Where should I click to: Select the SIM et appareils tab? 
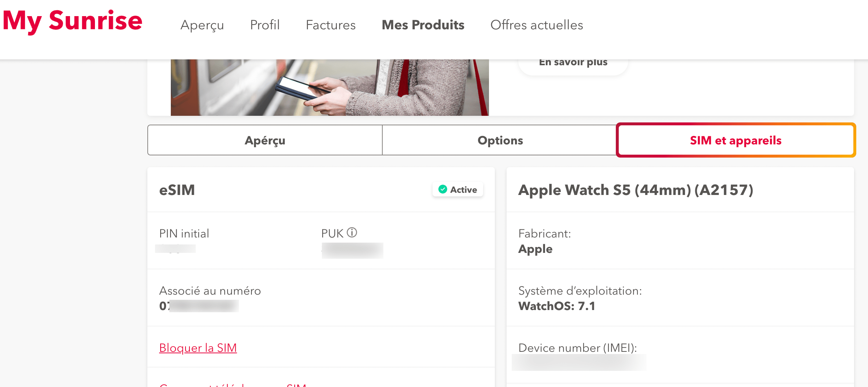(x=736, y=140)
